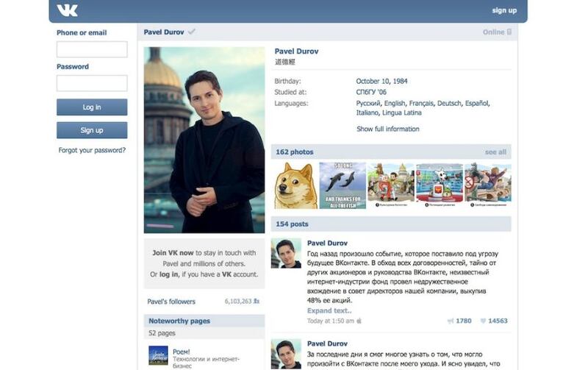
Task: Open the third cartoon city photo thumbnail
Action: (x=391, y=185)
